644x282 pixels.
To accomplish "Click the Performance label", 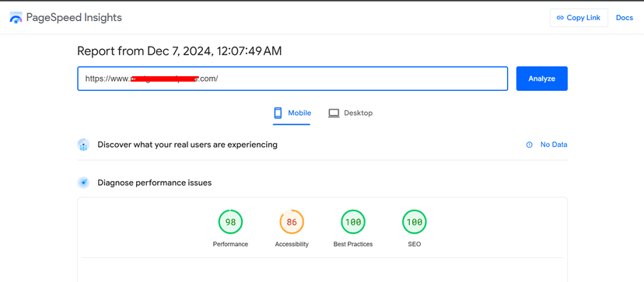I will [x=230, y=244].
